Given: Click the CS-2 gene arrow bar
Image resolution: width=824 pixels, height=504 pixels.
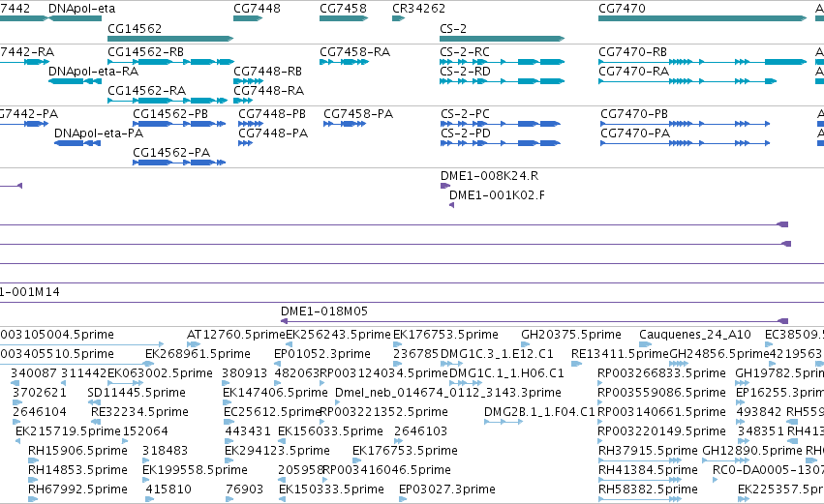Looking at the screenshot, I should pyautogui.click(x=502, y=39).
